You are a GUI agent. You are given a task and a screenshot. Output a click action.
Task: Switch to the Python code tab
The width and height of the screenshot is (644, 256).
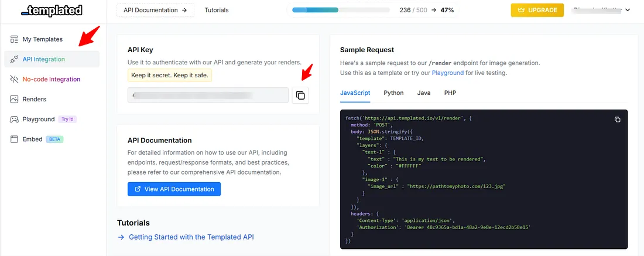tap(393, 93)
